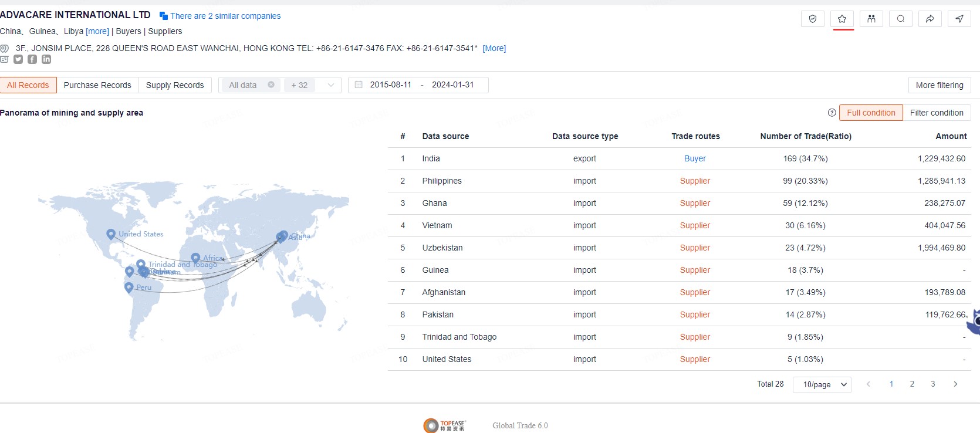Click Supplier link in Uzbekistan row
The image size is (980, 433).
pyautogui.click(x=695, y=248)
